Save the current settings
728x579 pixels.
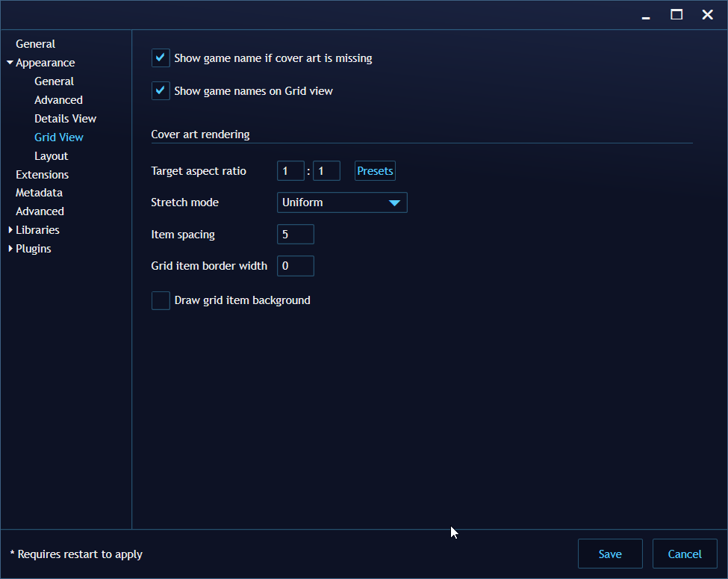coord(610,554)
